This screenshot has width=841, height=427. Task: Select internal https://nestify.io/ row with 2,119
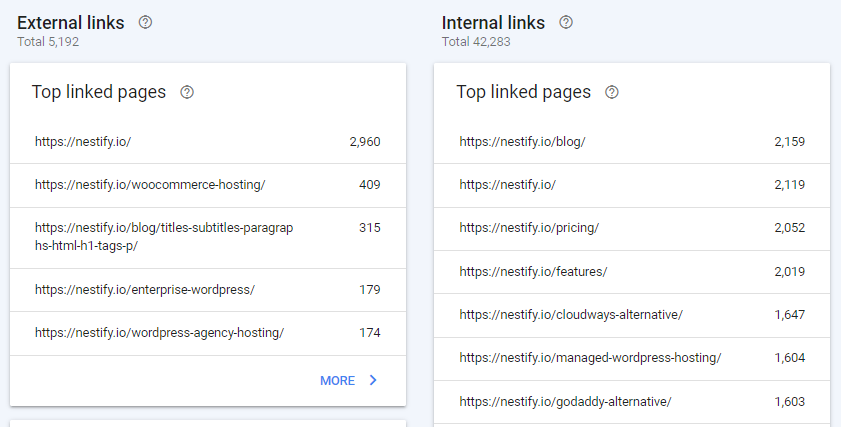click(x=632, y=185)
